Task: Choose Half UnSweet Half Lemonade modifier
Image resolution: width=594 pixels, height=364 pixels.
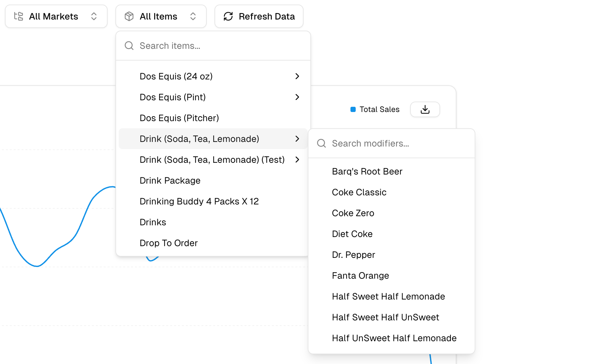Action: (392, 338)
